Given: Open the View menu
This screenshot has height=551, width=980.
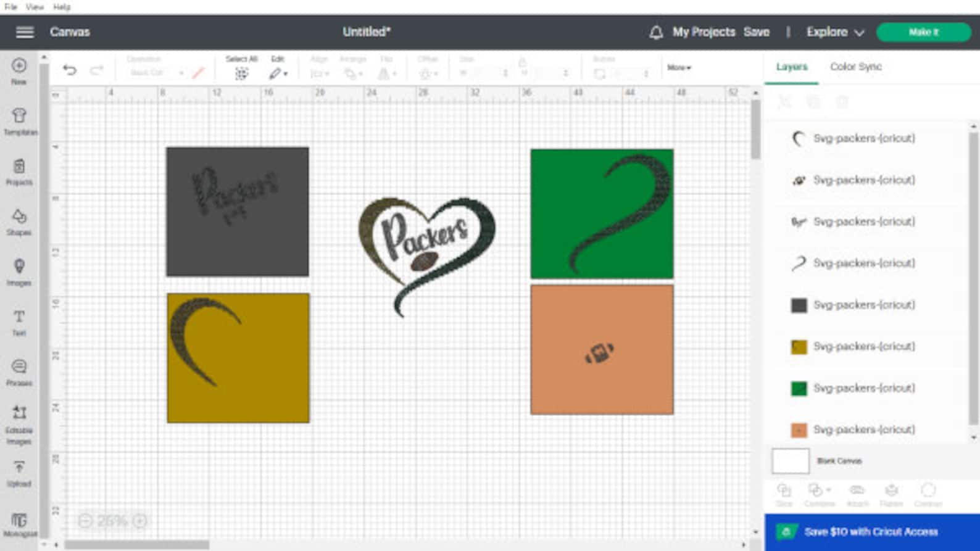Looking at the screenshot, I should pyautogui.click(x=35, y=7).
